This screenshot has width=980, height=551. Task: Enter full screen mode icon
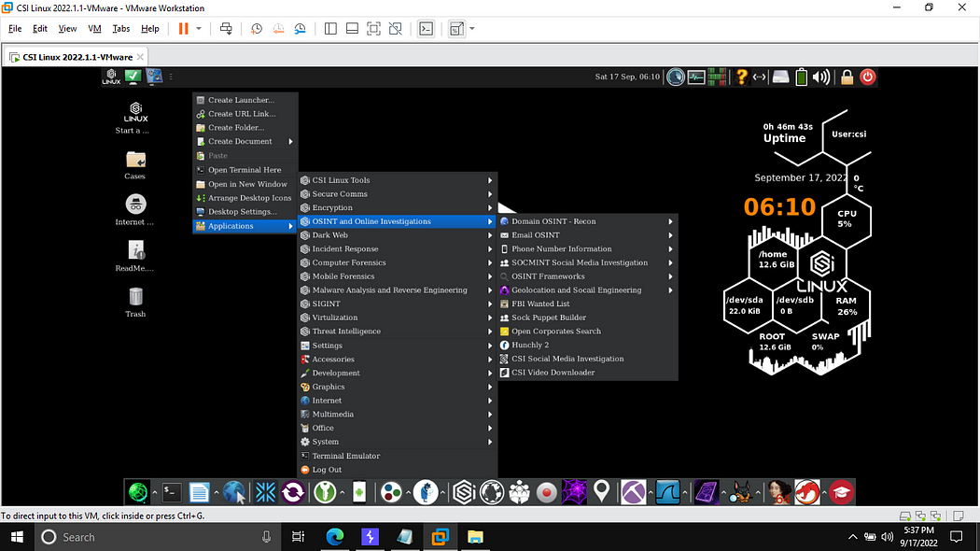click(x=373, y=29)
